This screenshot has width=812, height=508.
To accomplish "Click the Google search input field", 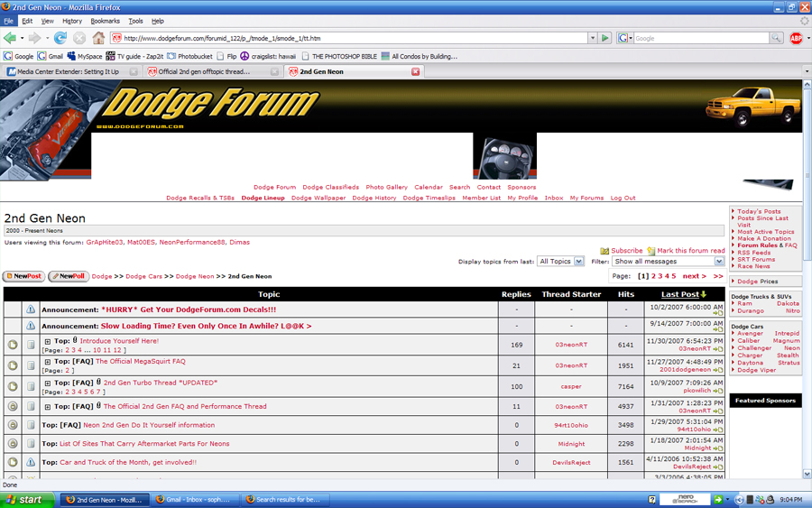I will coord(701,38).
